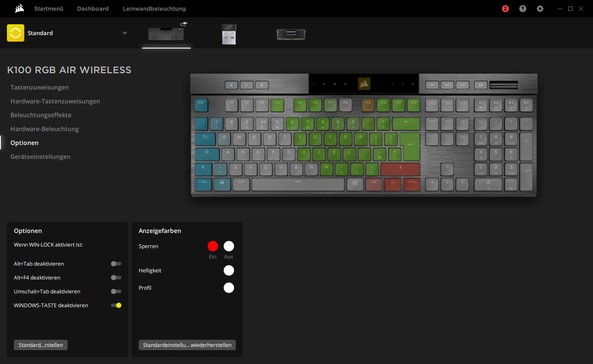Image resolution: width=593 pixels, height=364 pixels.
Task: Click the G4 macro key
Action: click(526, 105)
